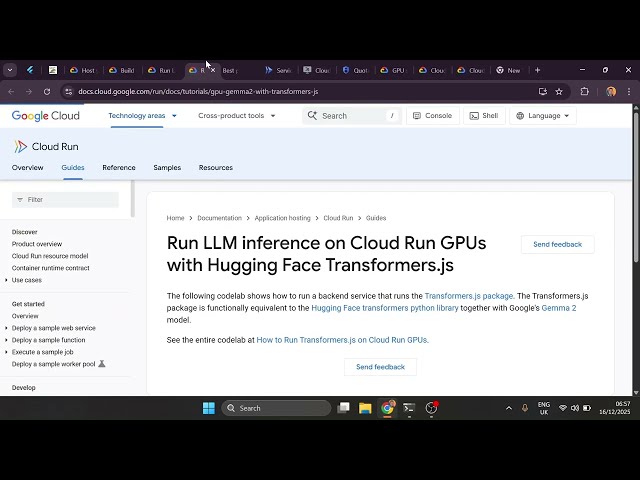Go back to previous page
The image size is (640, 480).
tap(11, 91)
